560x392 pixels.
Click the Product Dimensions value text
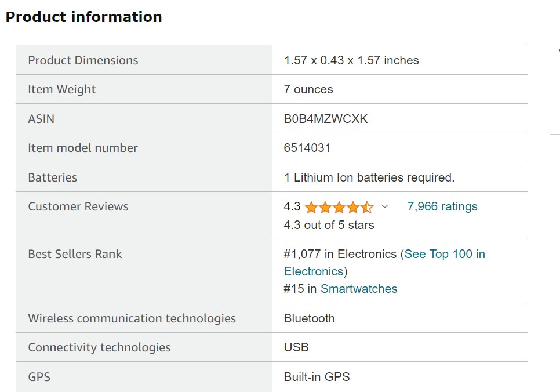click(x=351, y=60)
